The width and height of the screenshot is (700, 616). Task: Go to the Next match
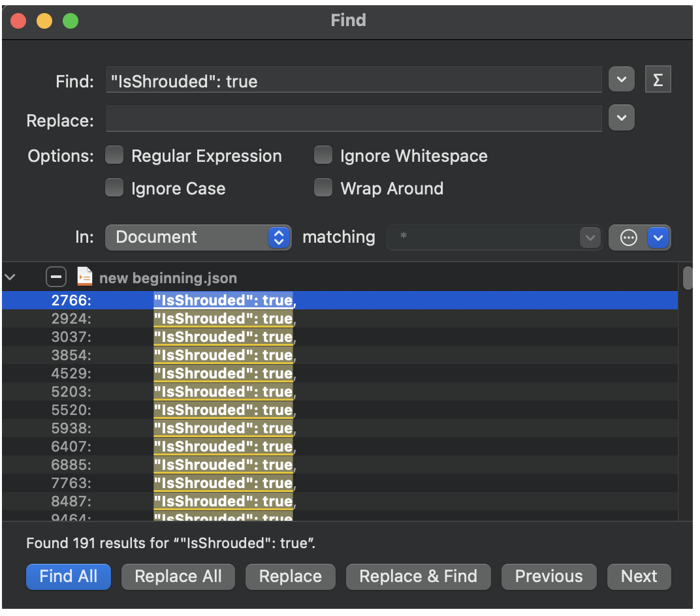639,576
